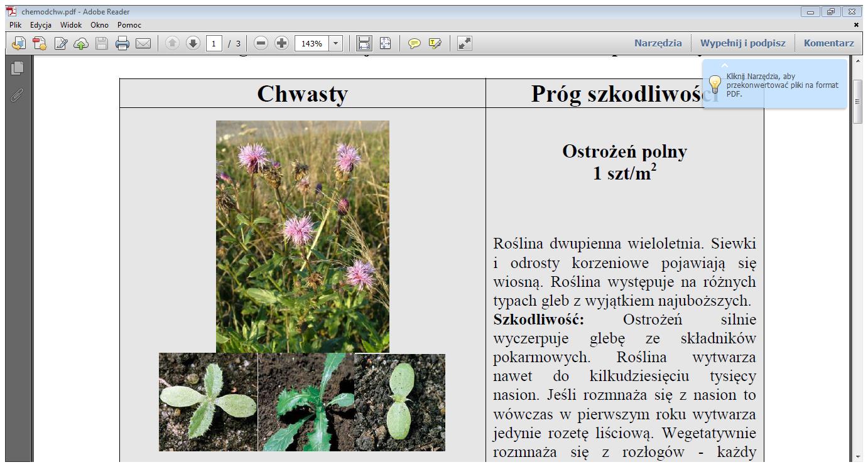Open the zoom level dropdown arrow
Screen dimensions: 868x467
335,43
